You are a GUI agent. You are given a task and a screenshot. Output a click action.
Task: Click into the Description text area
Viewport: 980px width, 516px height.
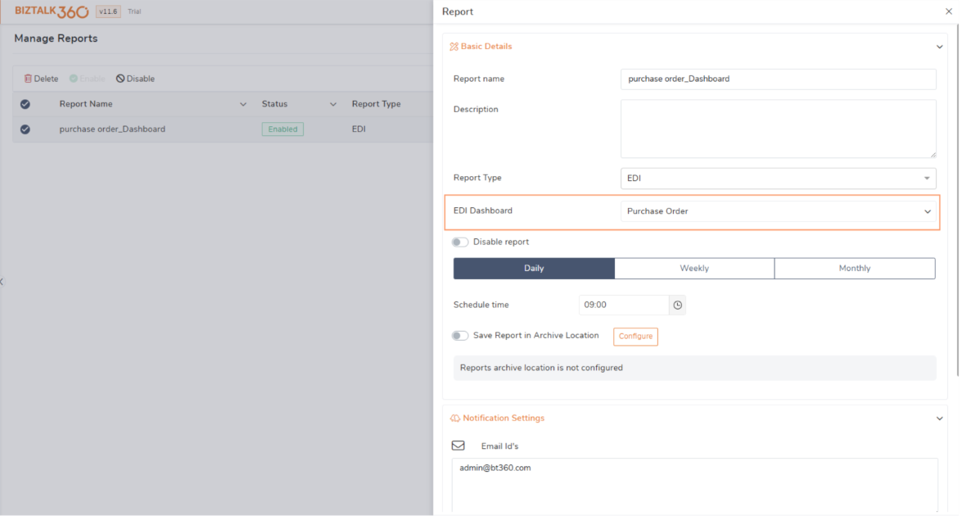pyautogui.click(x=778, y=129)
